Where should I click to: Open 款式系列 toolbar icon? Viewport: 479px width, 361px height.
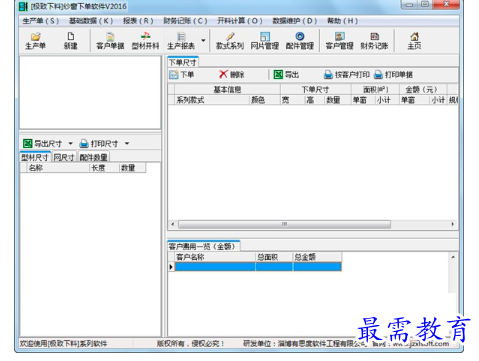(230, 41)
